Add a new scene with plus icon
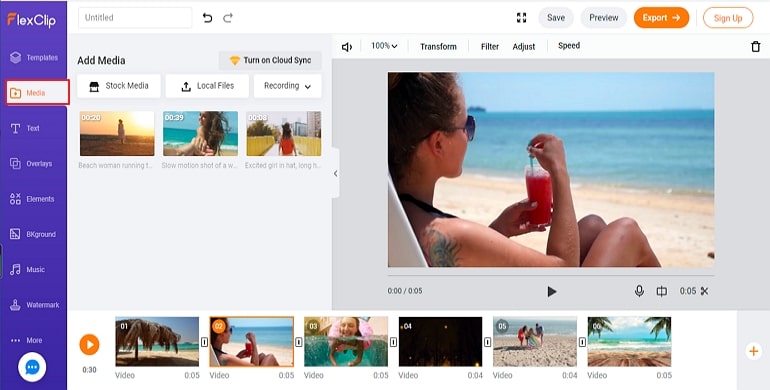 tap(753, 351)
